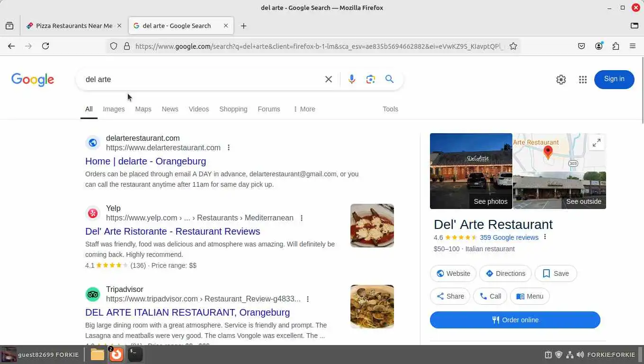
Task: Click Order online button
Action: click(515, 320)
